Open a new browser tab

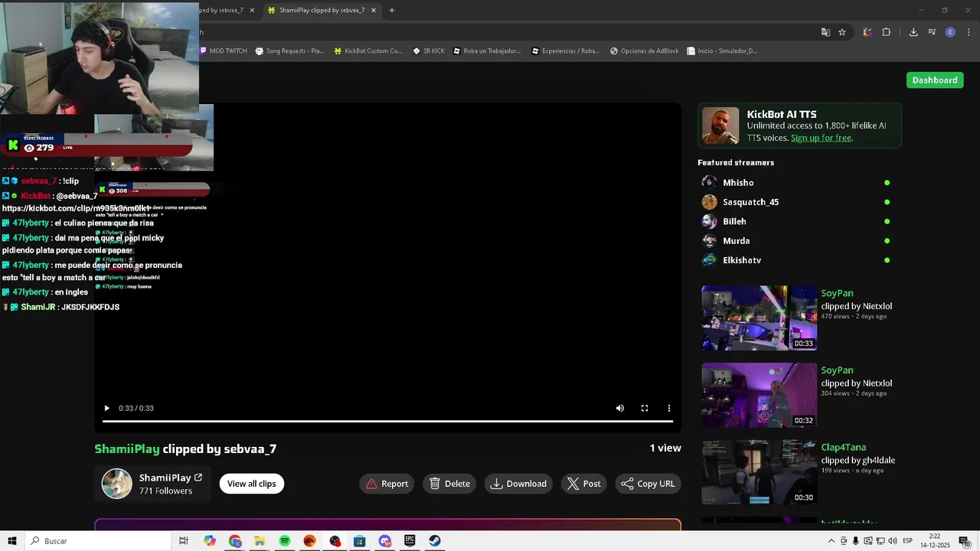click(x=392, y=11)
